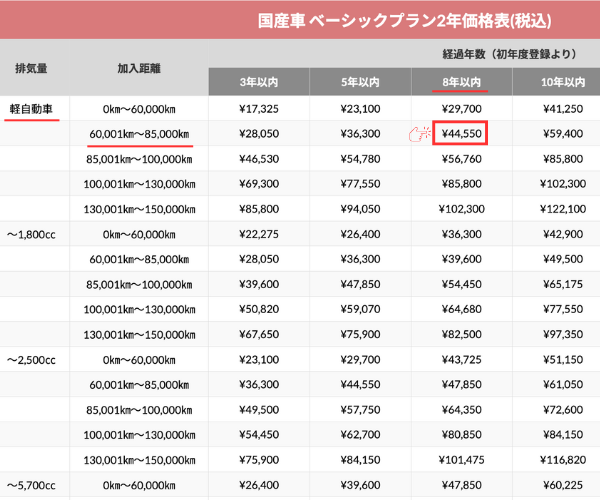The height and width of the screenshot is (500, 600).
Task: Click the pointing hand icon beside ¥44,550
Action: pyautogui.click(x=420, y=134)
